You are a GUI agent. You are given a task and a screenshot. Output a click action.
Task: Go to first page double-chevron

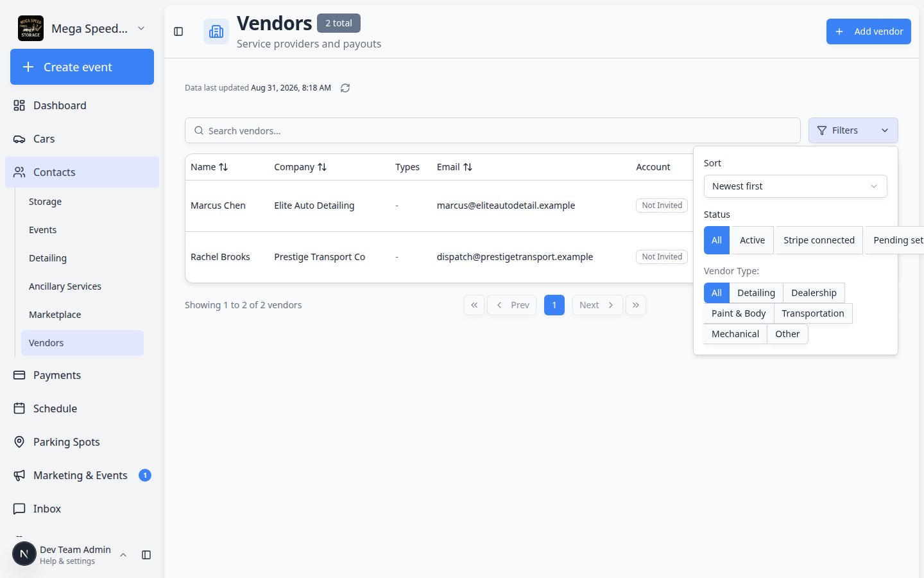click(x=474, y=305)
